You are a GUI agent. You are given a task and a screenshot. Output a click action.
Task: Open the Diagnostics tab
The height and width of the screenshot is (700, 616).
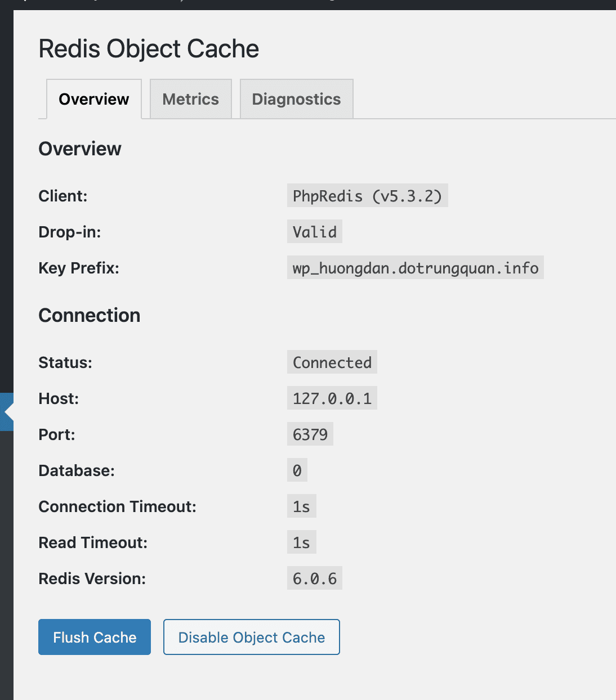click(x=296, y=99)
